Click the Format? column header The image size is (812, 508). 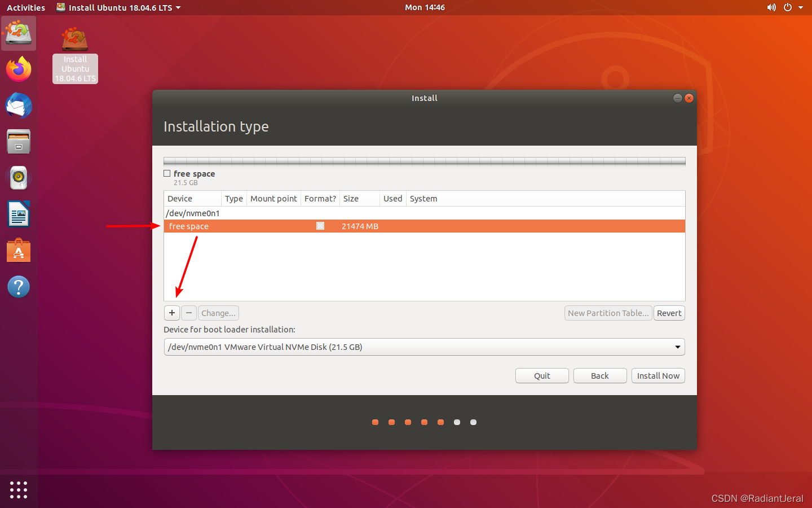point(320,199)
